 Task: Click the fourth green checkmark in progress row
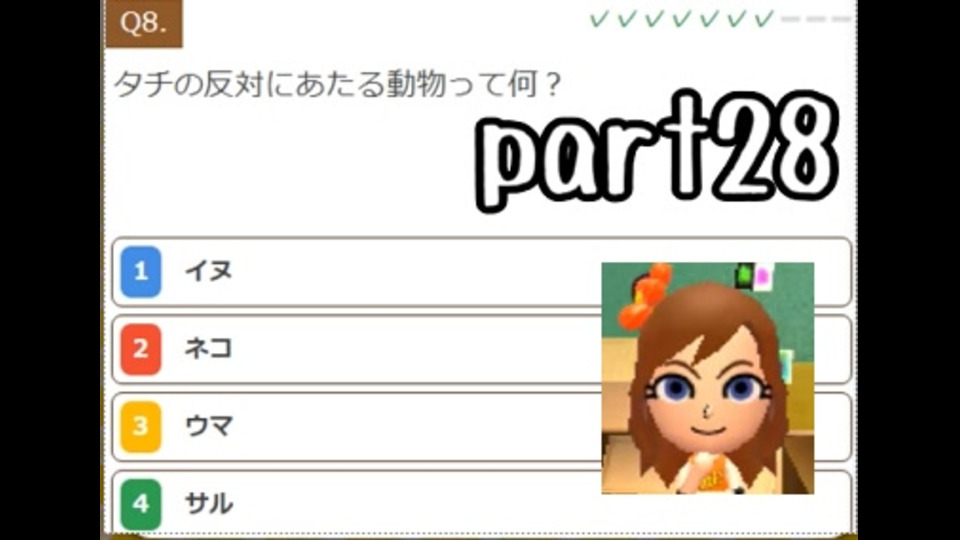681,19
